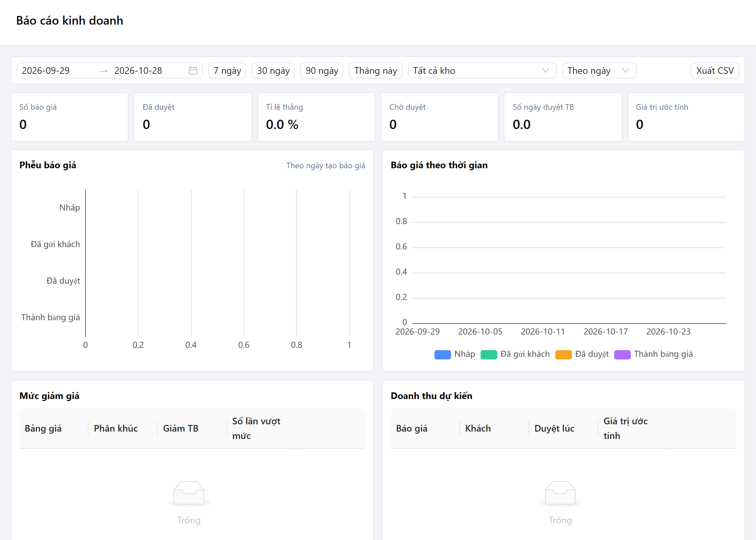Image resolution: width=756 pixels, height=540 pixels.
Task: Click the Báo giá theo thời gian title
Action: [x=439, y=165]
